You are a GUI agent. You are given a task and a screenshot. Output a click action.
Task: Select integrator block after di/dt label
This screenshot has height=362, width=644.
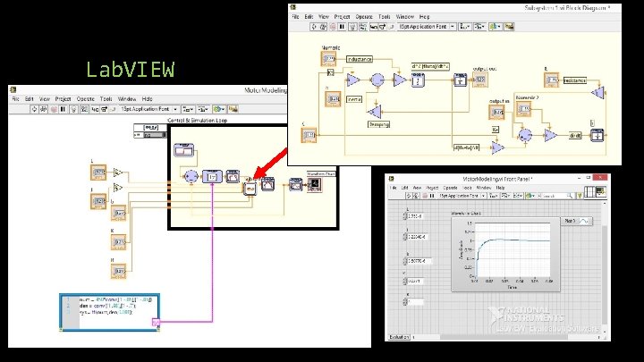(597, 136)
